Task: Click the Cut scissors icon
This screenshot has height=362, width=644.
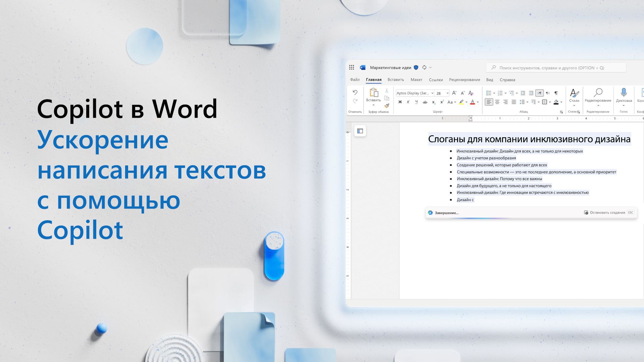Action: pos(387,90)
